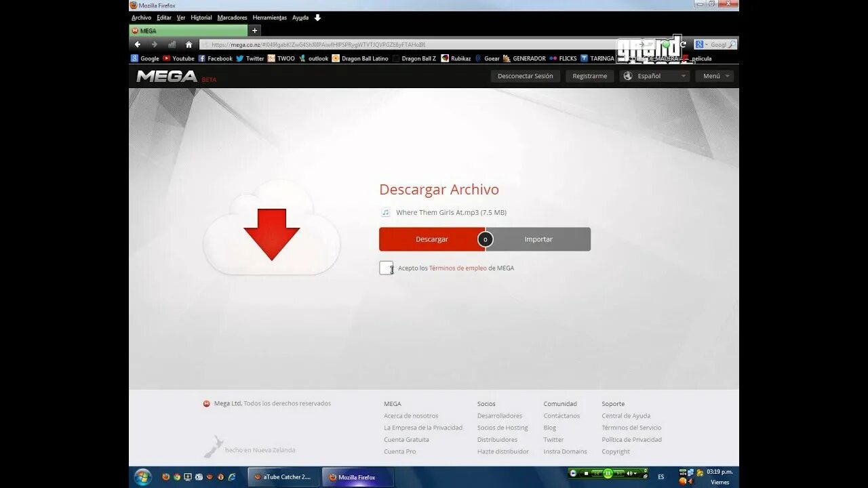Select the MEGA browser tab
This screenshot has height=488, width=868.
[188, 30]
